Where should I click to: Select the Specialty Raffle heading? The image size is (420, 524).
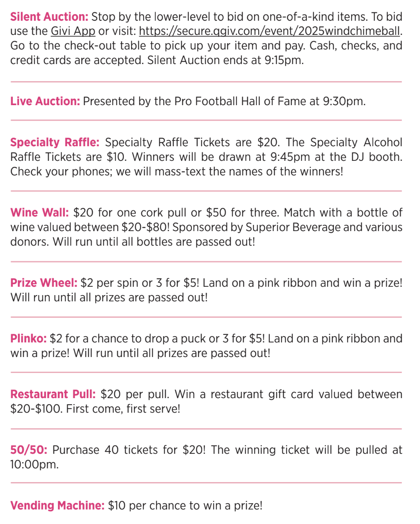[55, 143]
